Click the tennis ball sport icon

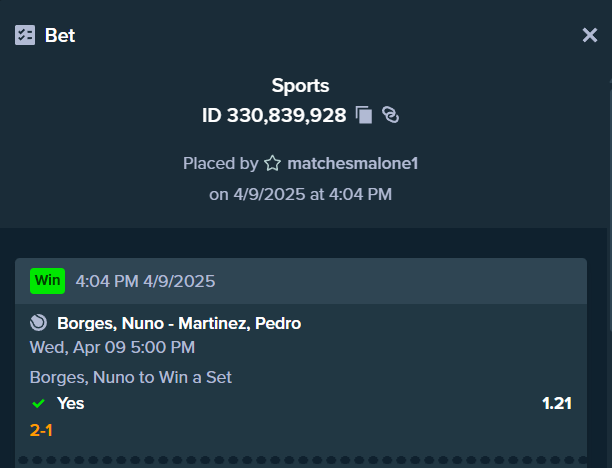[x=38, y=323]
